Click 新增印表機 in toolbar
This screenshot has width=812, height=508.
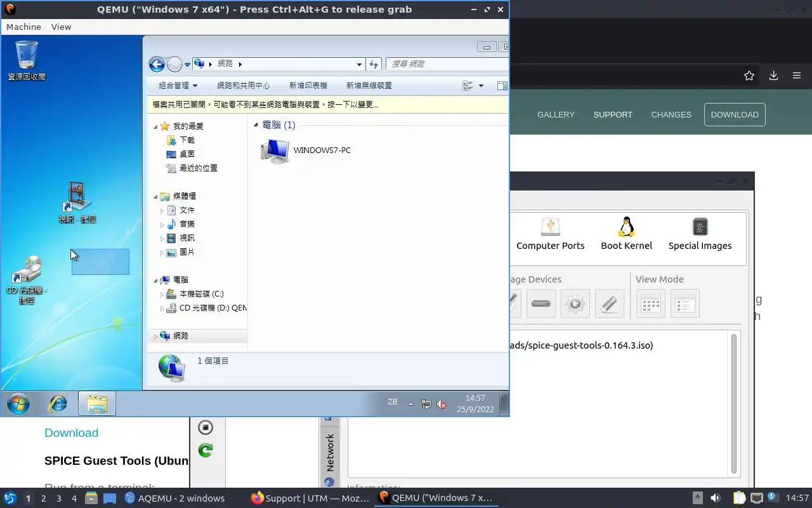[x=308, y=86]
